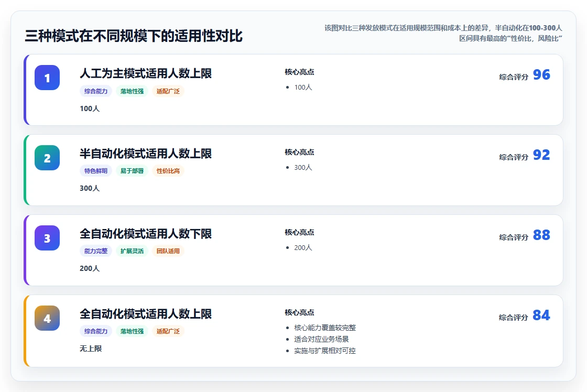The height and width of the screenshot is (392, 587).
Task: Click 核心亮点 label in card 3
Action: coord(299,232)
